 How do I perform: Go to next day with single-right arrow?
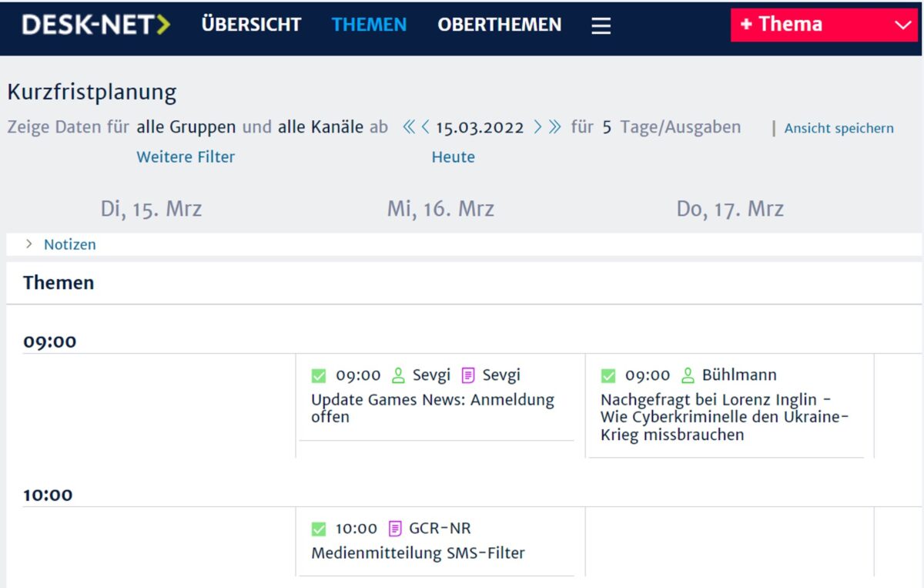pos(537,127)
